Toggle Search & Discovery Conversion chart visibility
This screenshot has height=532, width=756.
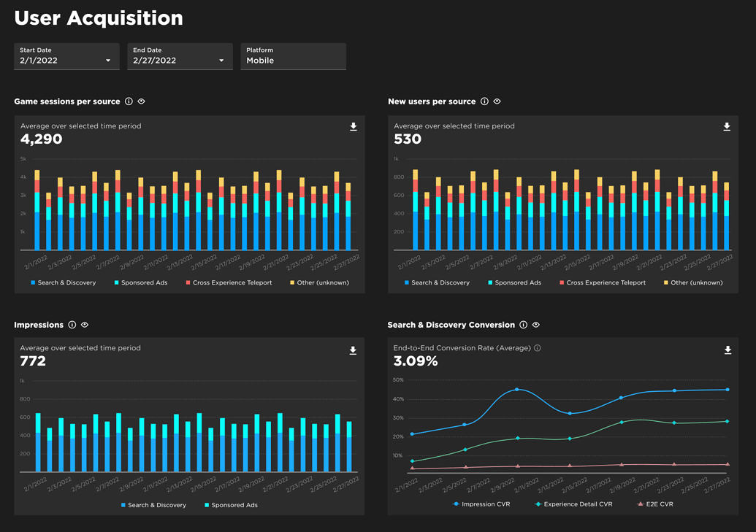[x=536, y=325]
